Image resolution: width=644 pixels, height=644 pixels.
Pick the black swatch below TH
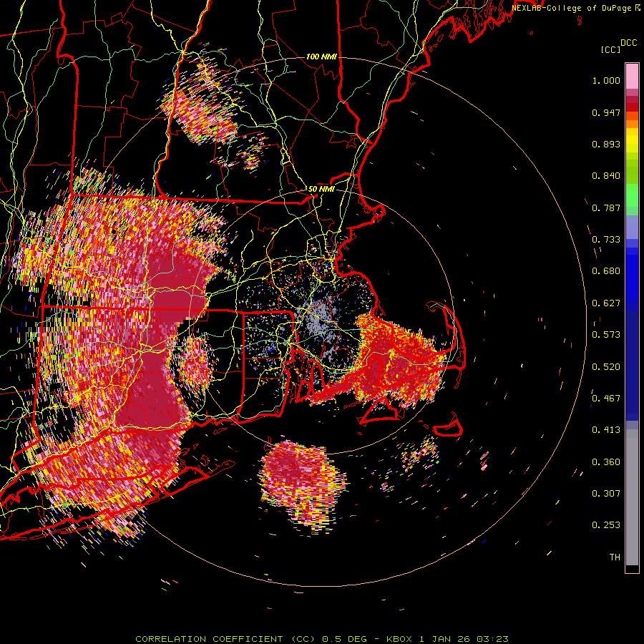(632, 569)
